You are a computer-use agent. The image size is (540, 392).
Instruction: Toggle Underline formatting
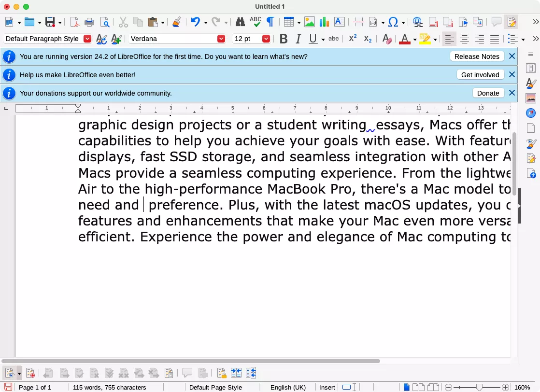pos(313,39)
